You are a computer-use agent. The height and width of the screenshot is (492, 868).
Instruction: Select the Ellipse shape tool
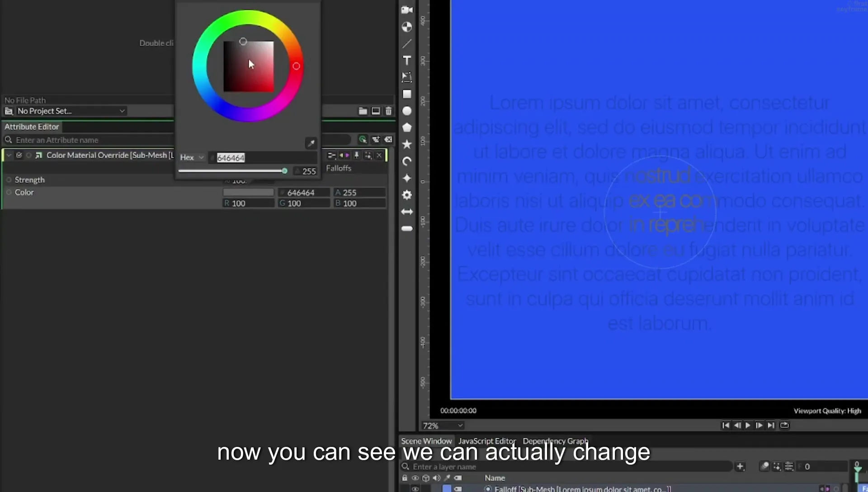tap(407, 111)
